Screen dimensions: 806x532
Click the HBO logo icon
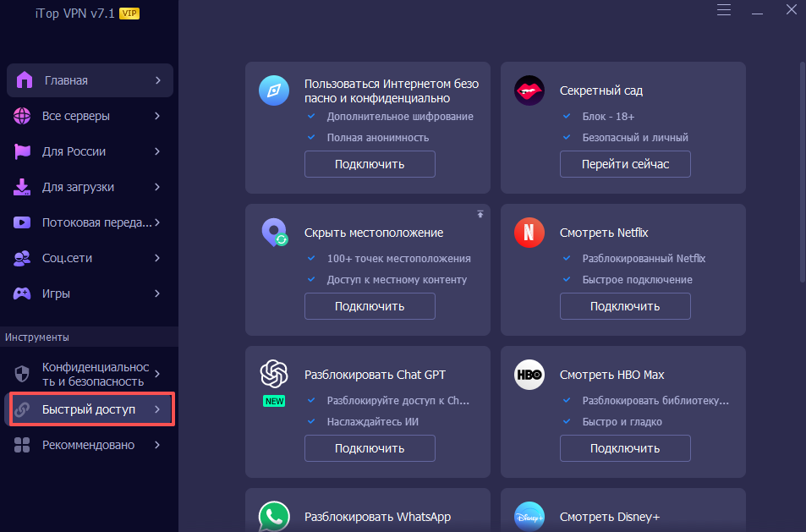(x=529, y=375)
